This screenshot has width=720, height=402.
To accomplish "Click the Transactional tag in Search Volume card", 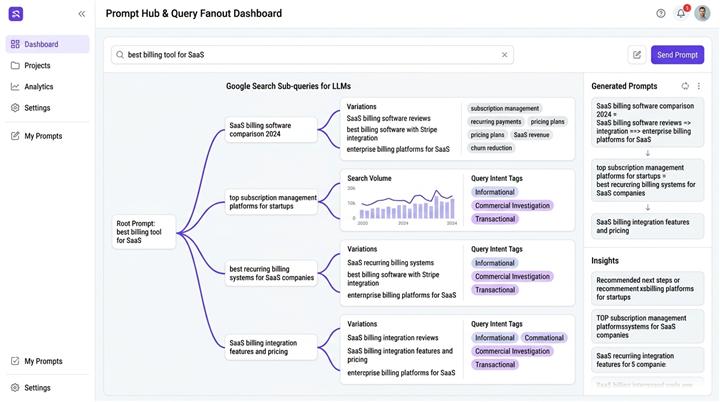I will (x=495, y=219).
